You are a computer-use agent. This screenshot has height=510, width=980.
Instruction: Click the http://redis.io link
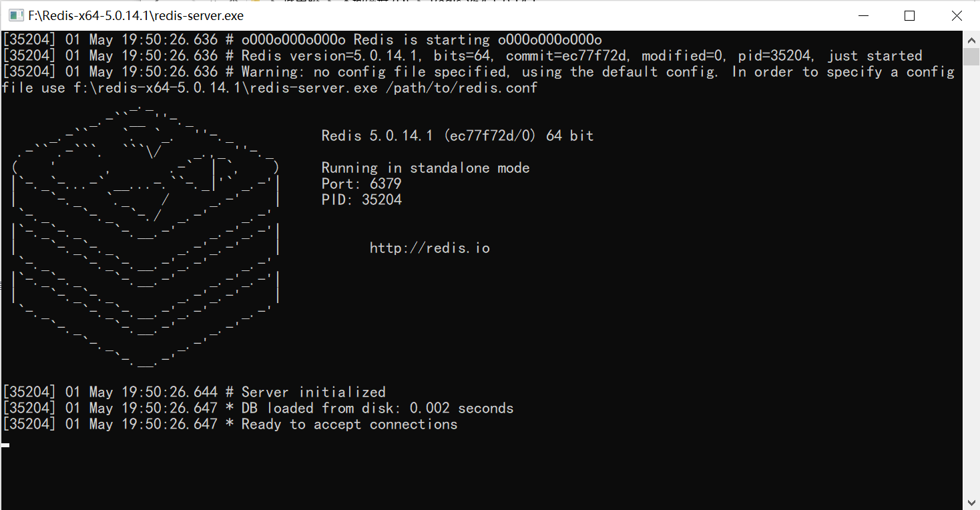[429, 247]
